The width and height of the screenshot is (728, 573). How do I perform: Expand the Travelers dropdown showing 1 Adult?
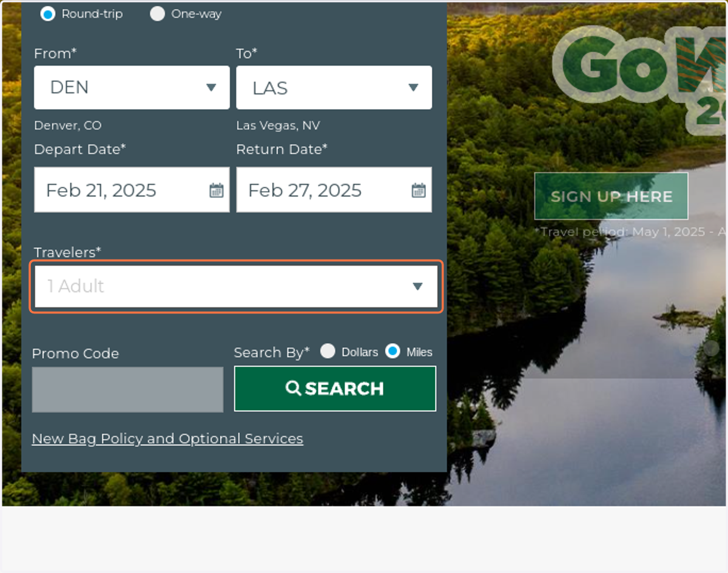[236, 286]
